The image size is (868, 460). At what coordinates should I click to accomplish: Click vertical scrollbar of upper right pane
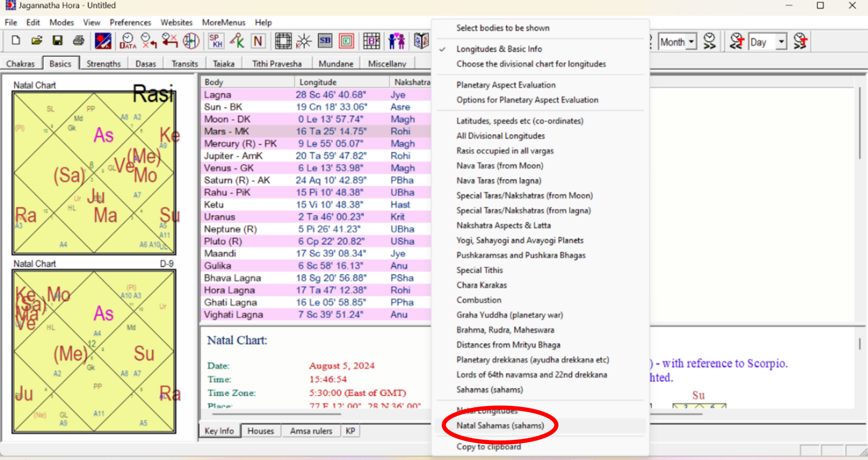point(860,123)
